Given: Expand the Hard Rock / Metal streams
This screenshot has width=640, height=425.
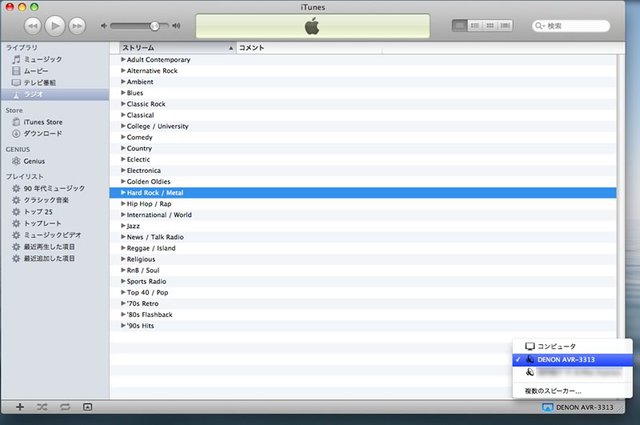Looking at the screenshot, I should tap(123, 192).
